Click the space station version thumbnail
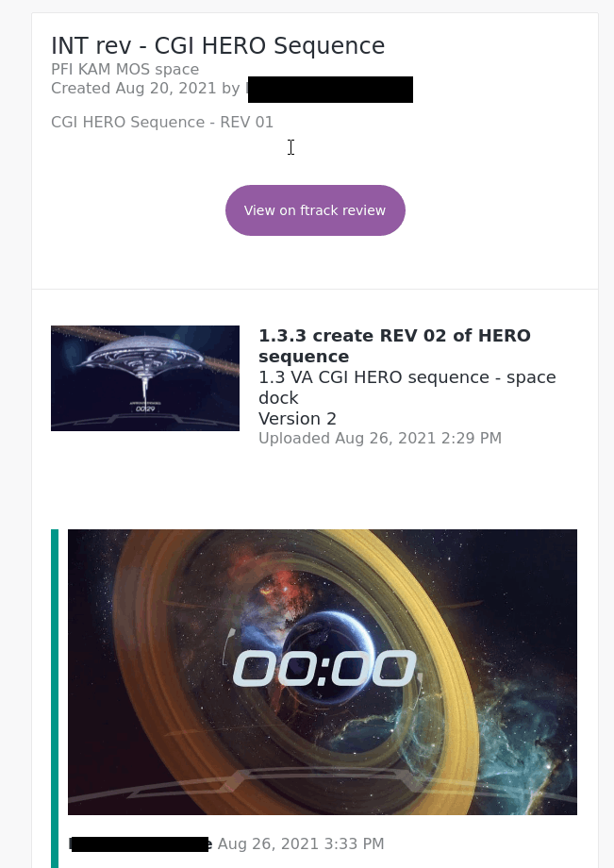Viewport: 614px width, 868px height. [145, 378]
